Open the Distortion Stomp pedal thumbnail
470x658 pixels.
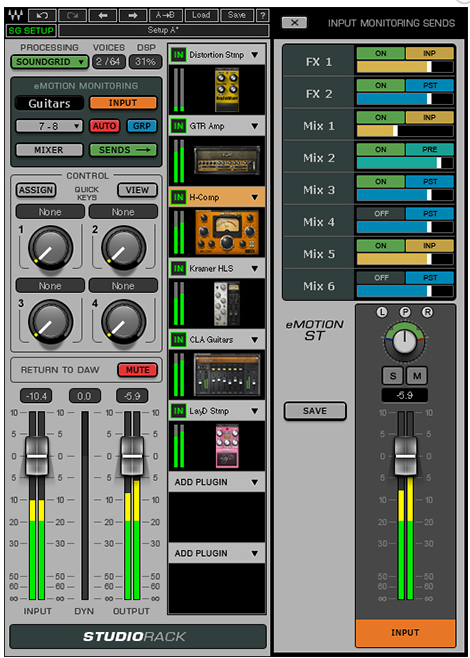[227, 90]
